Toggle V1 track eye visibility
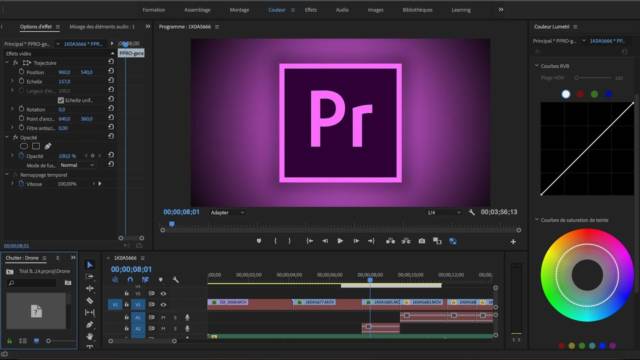 point(163,304)
